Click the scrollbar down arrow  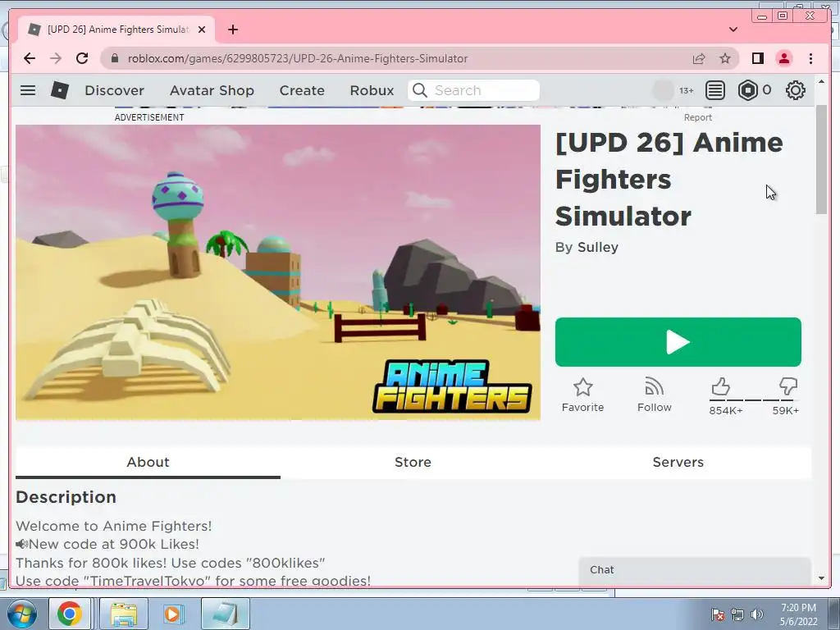pyautogui.click(x=821, y=578)
